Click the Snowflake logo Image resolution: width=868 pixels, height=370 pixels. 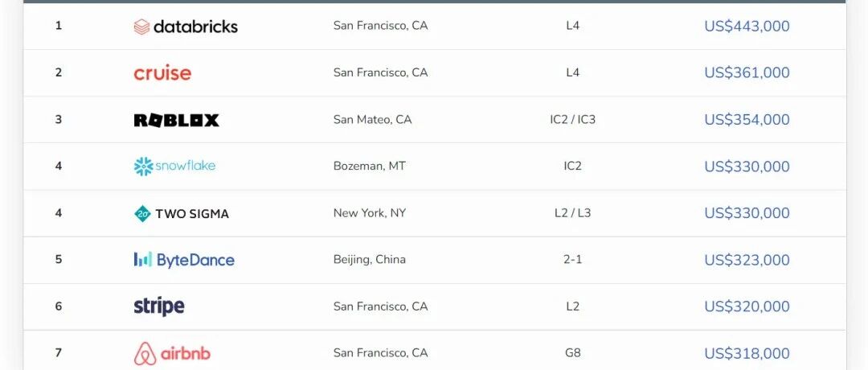click(174, 166)
